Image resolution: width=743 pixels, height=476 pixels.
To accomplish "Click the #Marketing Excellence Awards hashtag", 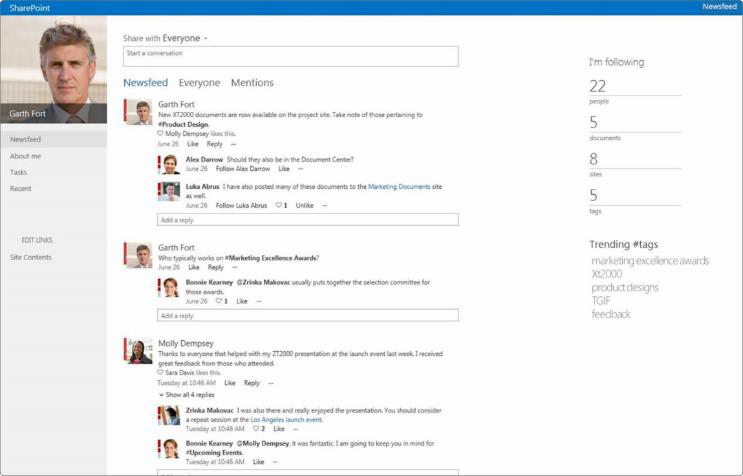I will (x=270, y=258).
